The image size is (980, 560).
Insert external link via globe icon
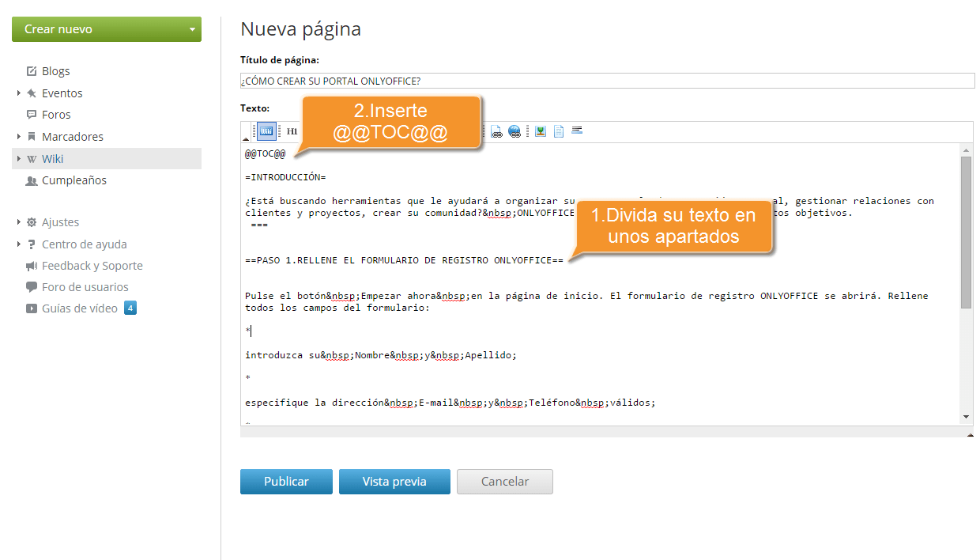[x=515, y=131]
